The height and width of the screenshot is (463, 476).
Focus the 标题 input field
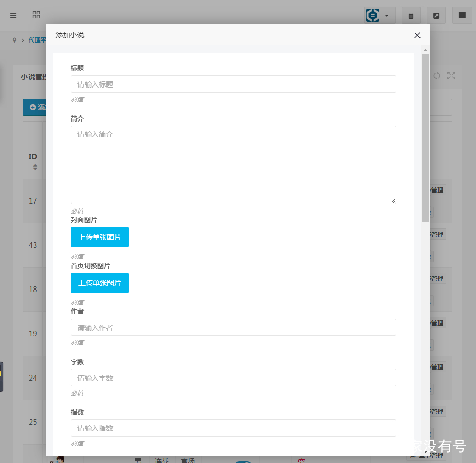tap(233, 84)
